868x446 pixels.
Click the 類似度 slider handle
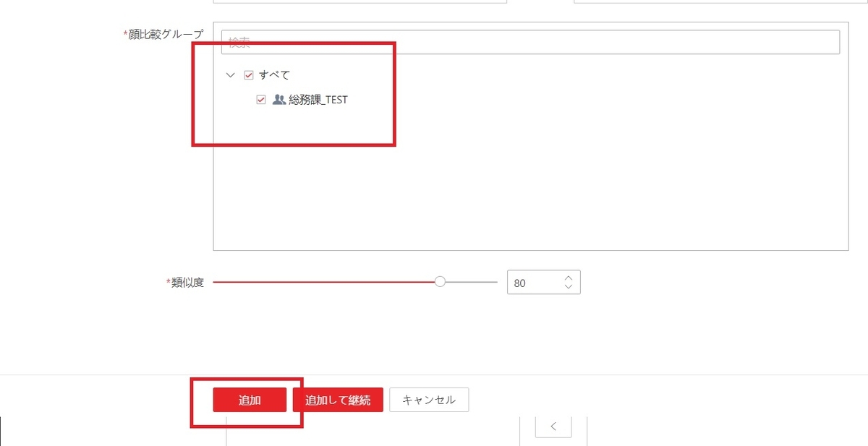point(440,281)
